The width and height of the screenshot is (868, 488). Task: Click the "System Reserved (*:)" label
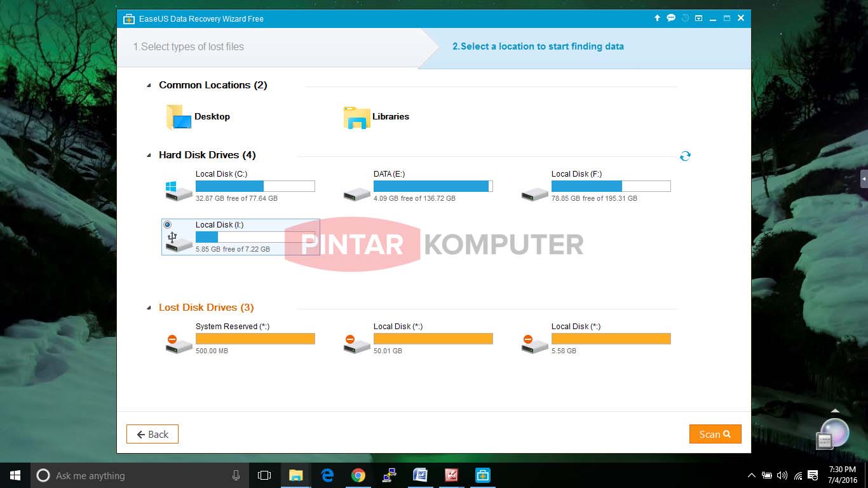click(x=233, y=327)
